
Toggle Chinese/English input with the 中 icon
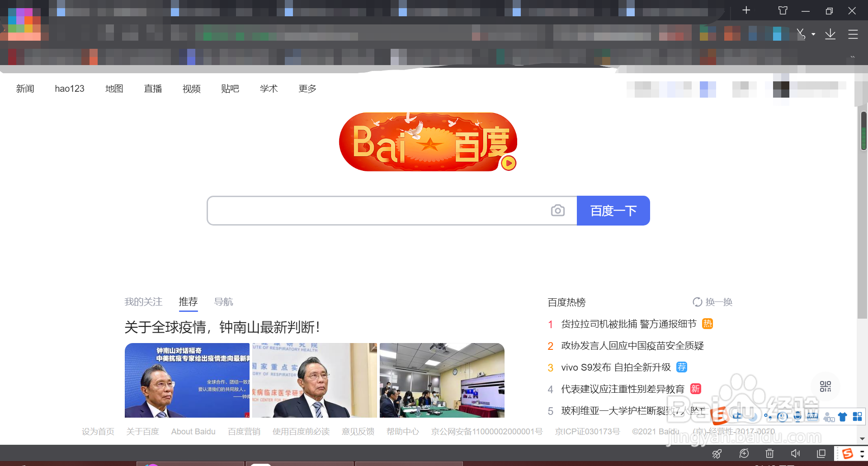(737, 417)
